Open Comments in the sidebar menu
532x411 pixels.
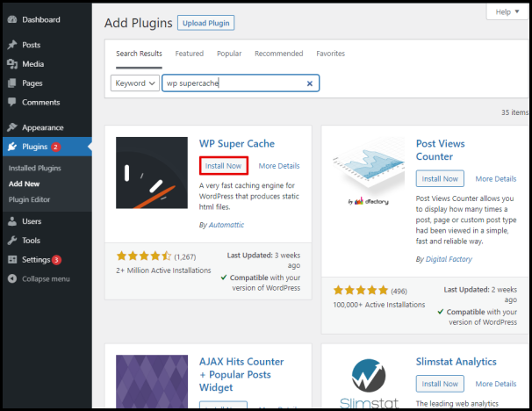(41, 102)
